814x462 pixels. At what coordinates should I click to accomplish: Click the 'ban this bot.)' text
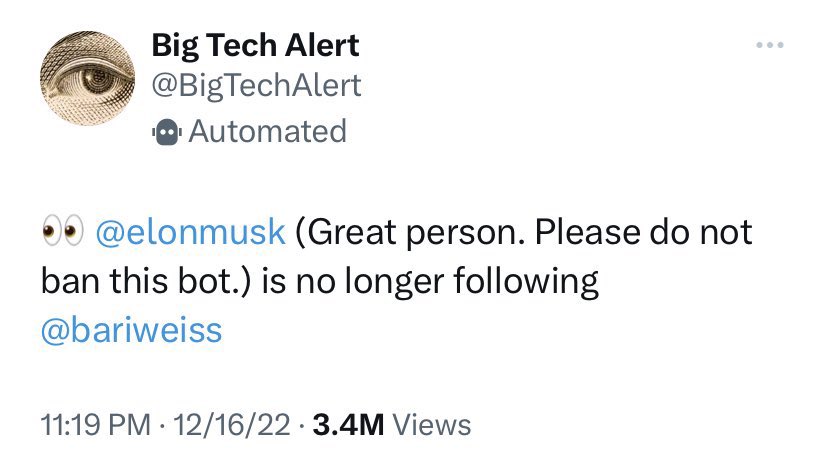[x=148, y=281]
